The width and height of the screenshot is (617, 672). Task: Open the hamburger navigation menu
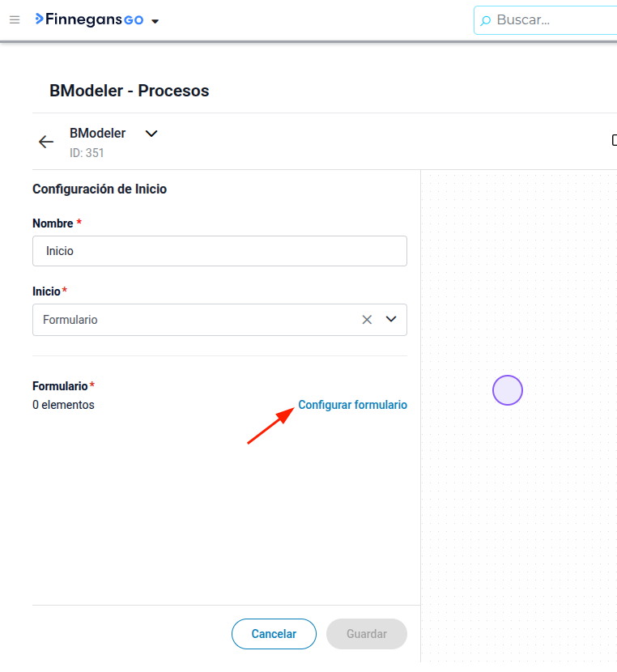coord(15,19)
